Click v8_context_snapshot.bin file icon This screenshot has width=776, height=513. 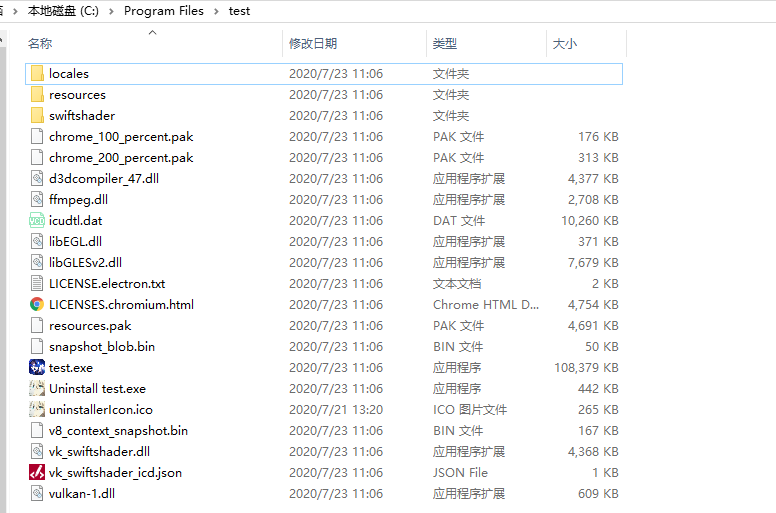point(37,431)
